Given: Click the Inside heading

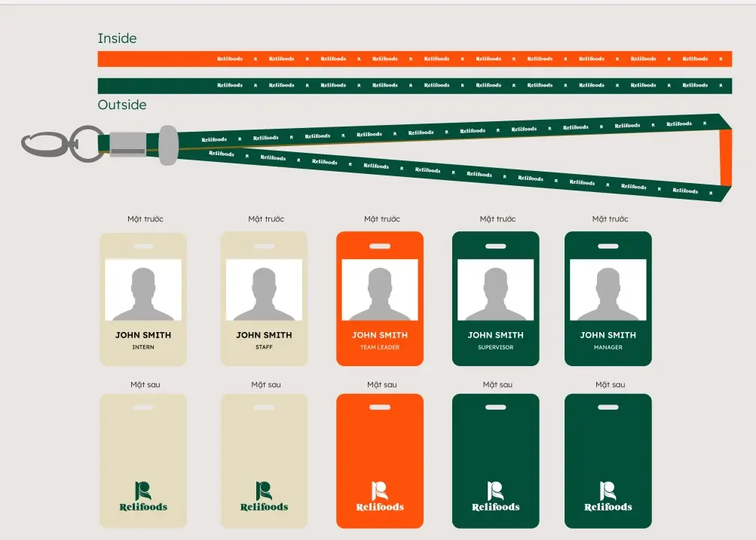Looking at the screenshot, I should click(x=117, y=38).
